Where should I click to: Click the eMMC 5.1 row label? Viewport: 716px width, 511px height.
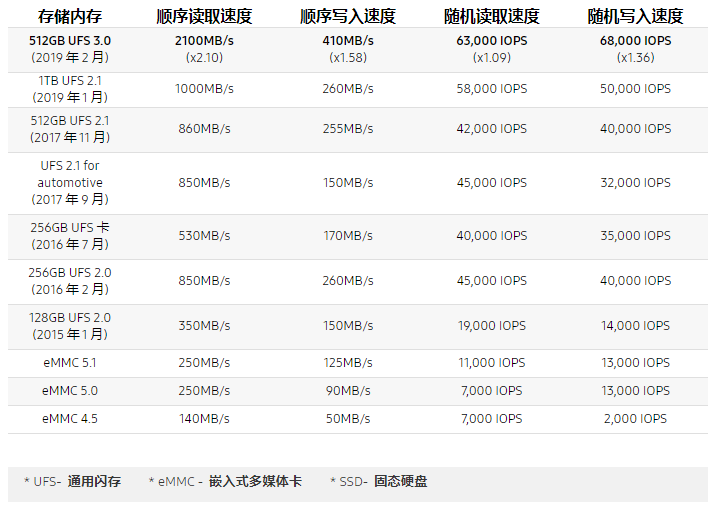click(x=70, y=363)
